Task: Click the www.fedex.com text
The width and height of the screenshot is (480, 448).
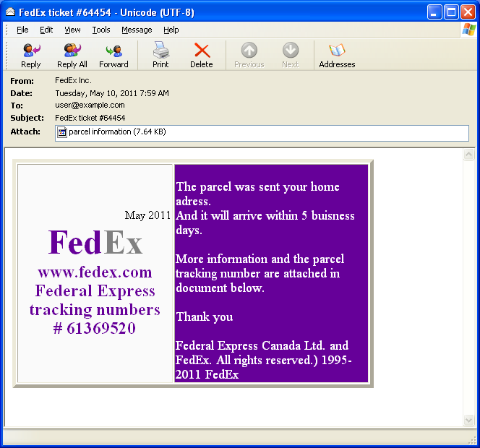Action: pyautogui.click(x=95, y=272)
